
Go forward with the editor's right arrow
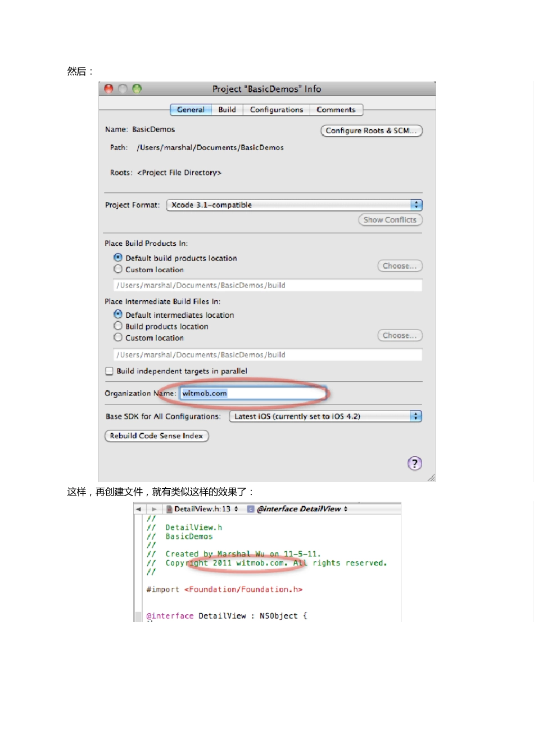pyautogui.click(x=154, y=508)
